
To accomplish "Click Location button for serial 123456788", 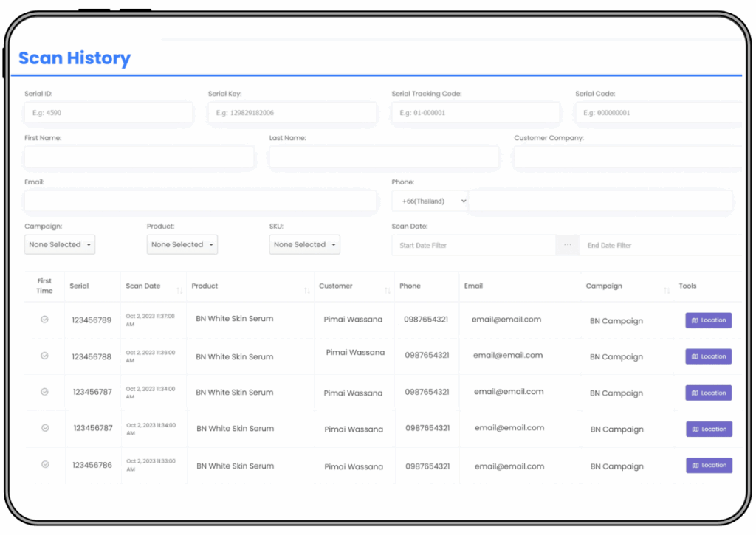I will (x=709, y=356).
